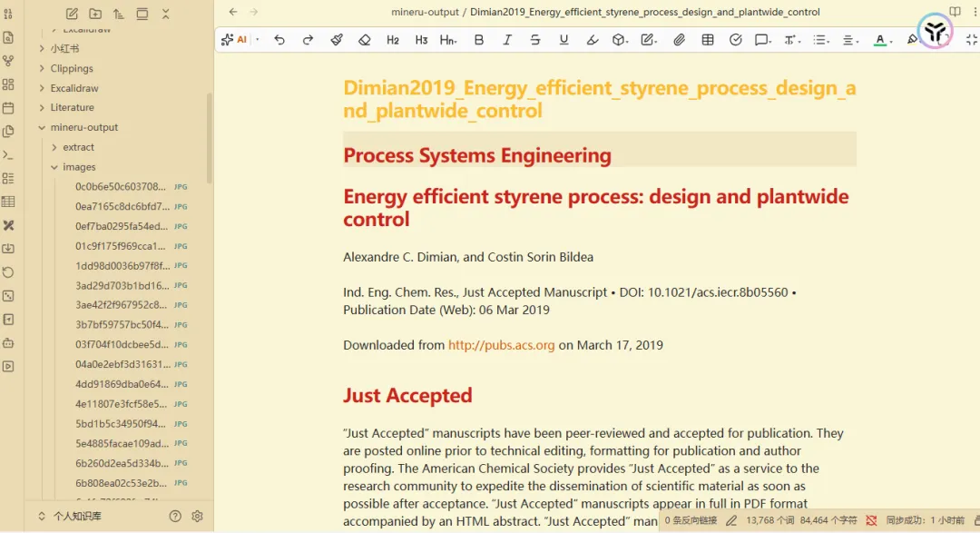
Task: Open the calendar icon in left ribbon
Action: (x=8, y=108)
